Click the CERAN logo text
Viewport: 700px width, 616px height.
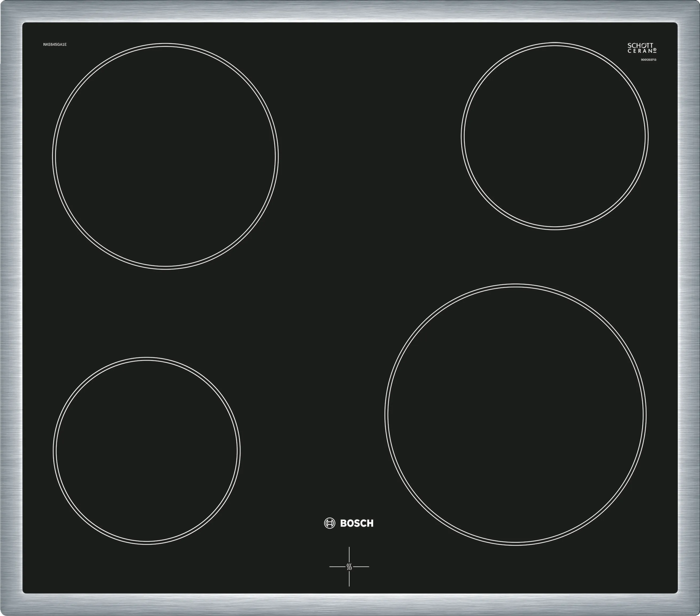pyautogui.click(x=640, y=51)
